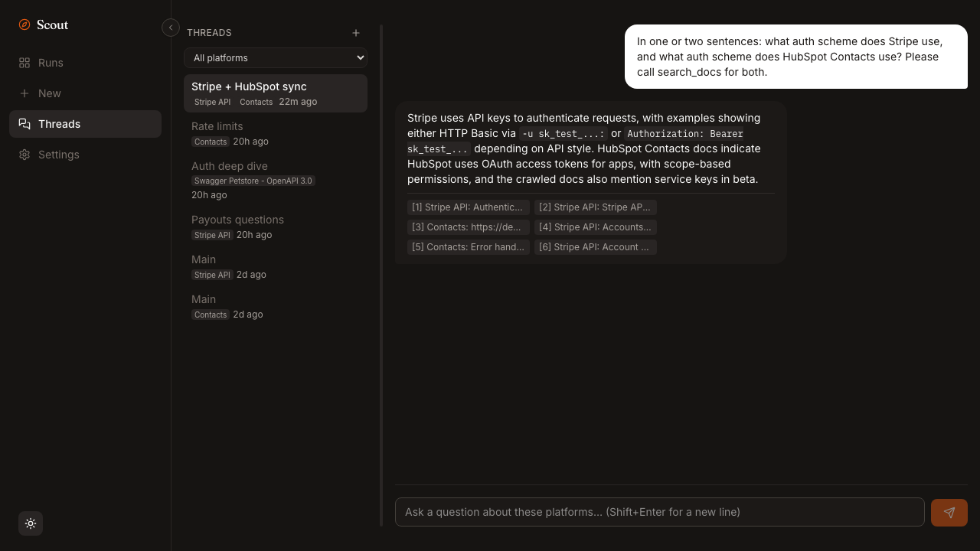Open the Payouts questions thread
The height and width of the screenshot is (551, 980).
(x=276, y=227)
